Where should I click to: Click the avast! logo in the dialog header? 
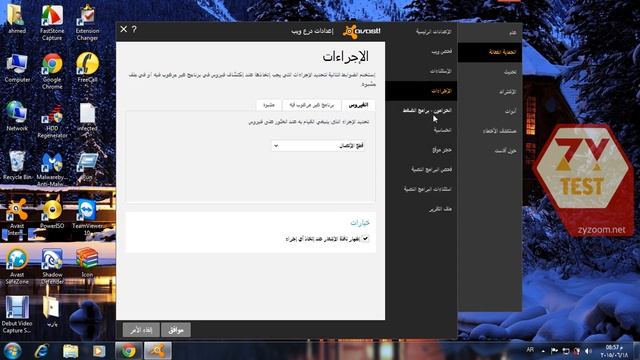pos(362,31)
